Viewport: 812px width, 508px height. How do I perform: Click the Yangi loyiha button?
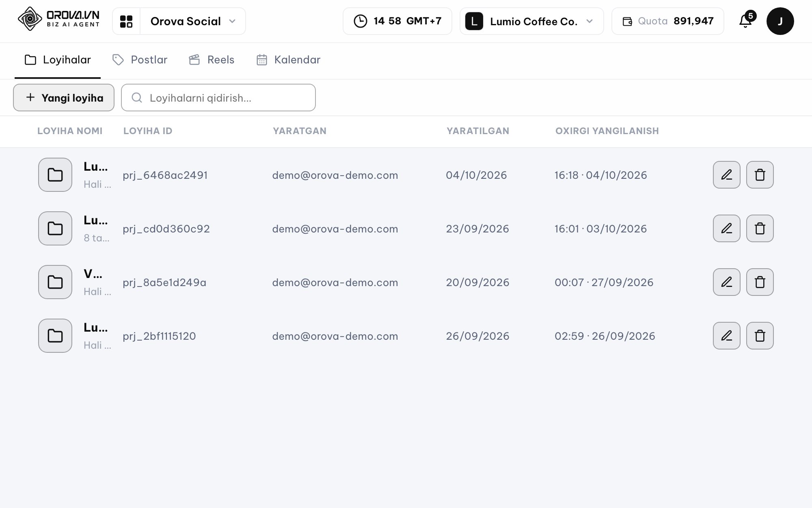64,98
